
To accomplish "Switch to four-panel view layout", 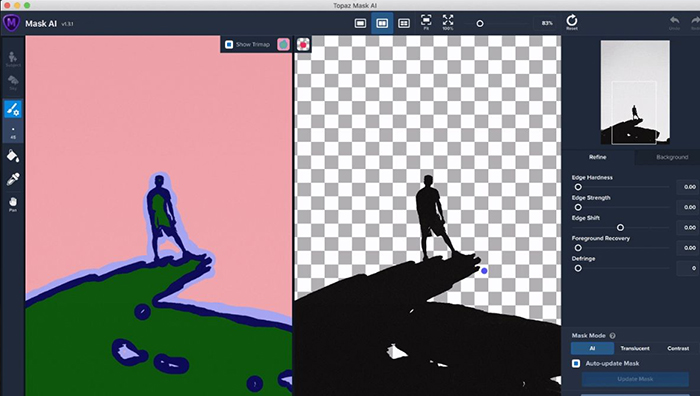I will coord(404,23).
